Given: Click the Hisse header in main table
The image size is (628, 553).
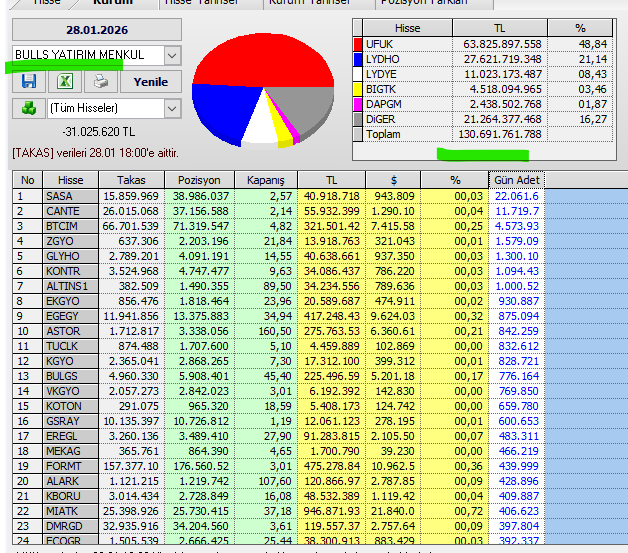Looking at the screenshot, I should point(70,180).
